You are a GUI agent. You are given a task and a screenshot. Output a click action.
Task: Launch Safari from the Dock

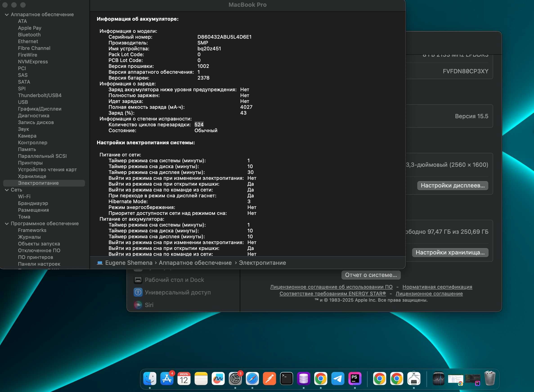tap(252, 379)
